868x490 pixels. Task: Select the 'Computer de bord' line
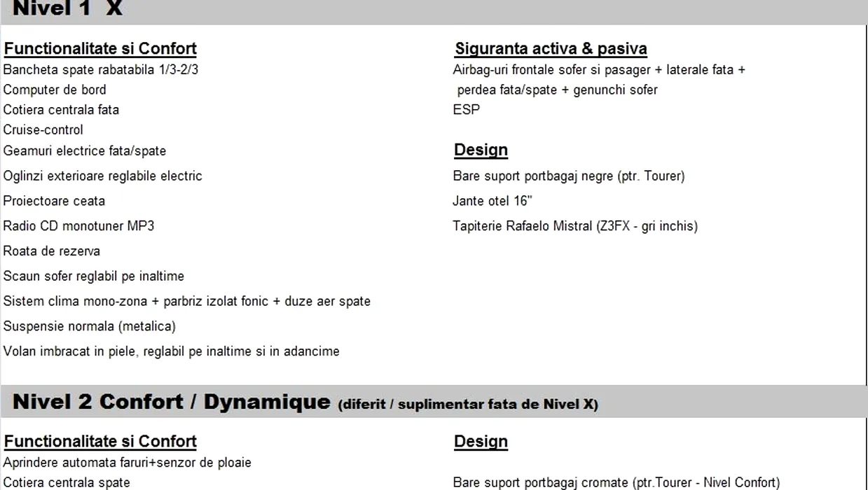pos(55,90)
